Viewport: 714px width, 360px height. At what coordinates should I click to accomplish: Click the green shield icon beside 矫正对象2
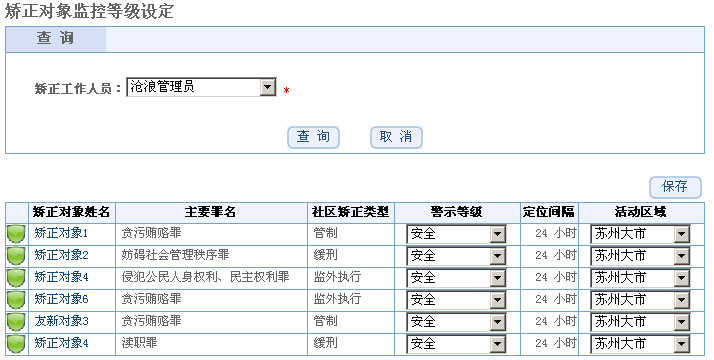16,256
